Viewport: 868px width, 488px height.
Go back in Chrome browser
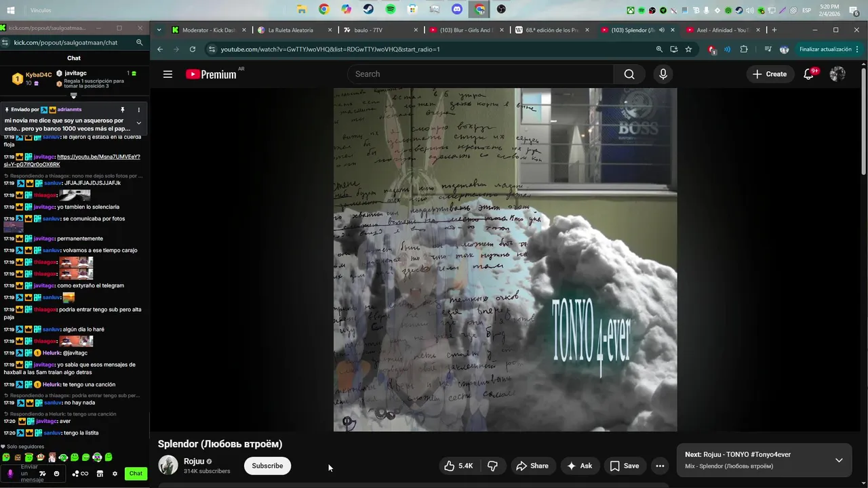[x=160, y=49]
